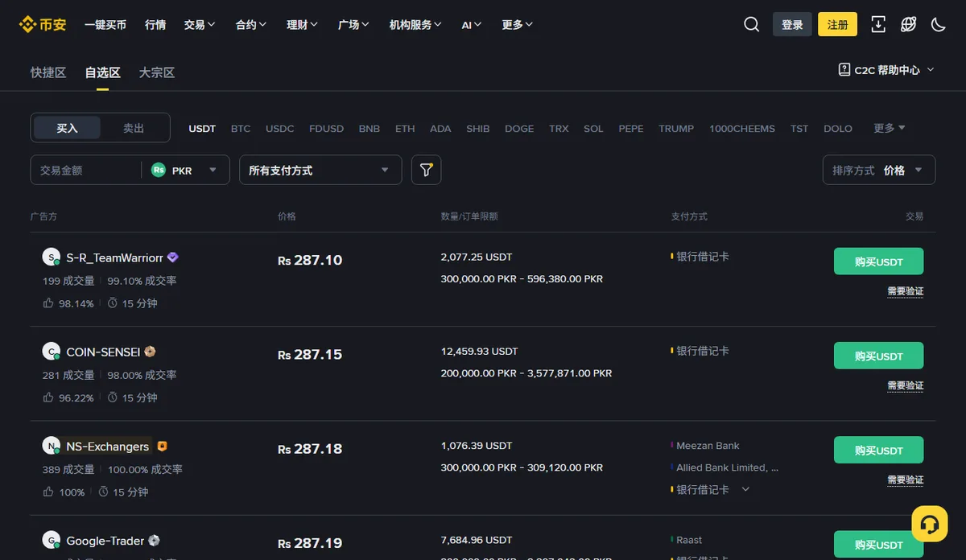
Task: Expand NS-Exchangers payment methods chevron
Action: (x=745, y=489)
